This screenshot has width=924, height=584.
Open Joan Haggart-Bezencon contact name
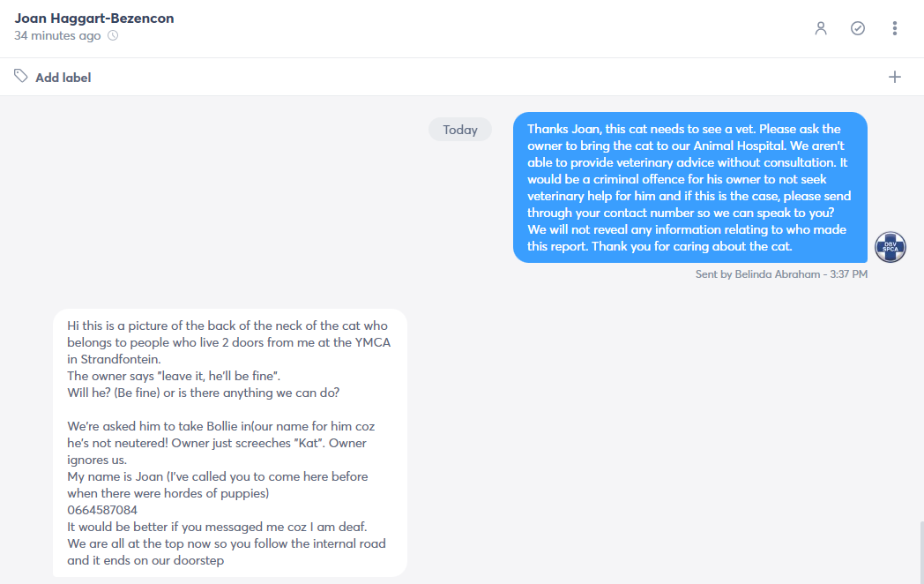click(x=94, y=19)
